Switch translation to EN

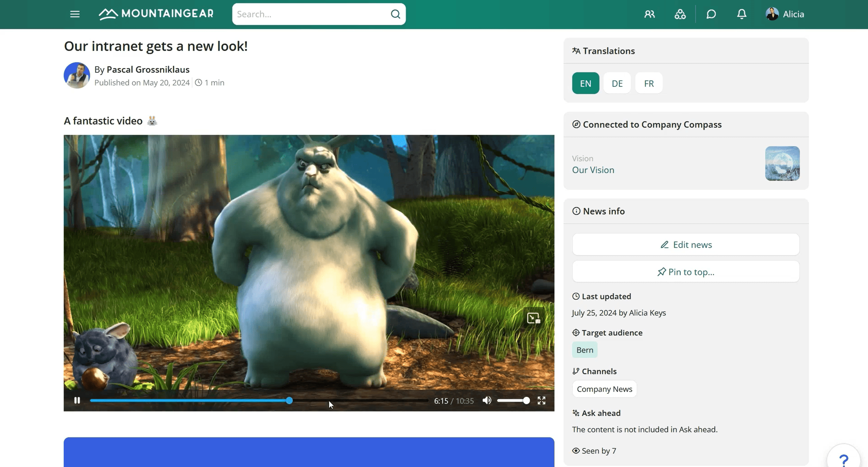click(x=585, y=83)
